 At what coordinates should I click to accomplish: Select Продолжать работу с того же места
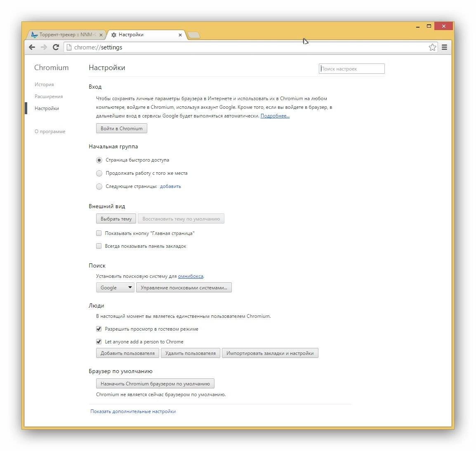point(99,173)
